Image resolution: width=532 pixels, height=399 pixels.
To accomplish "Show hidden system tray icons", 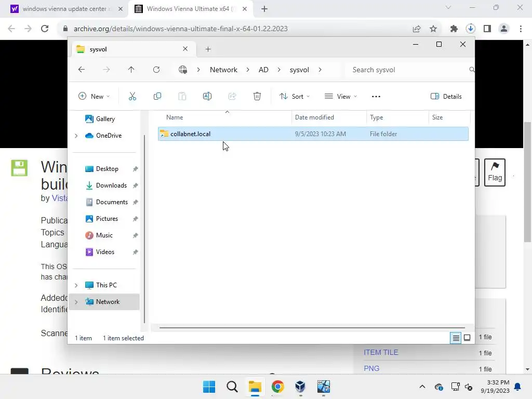I will (422, 387).
